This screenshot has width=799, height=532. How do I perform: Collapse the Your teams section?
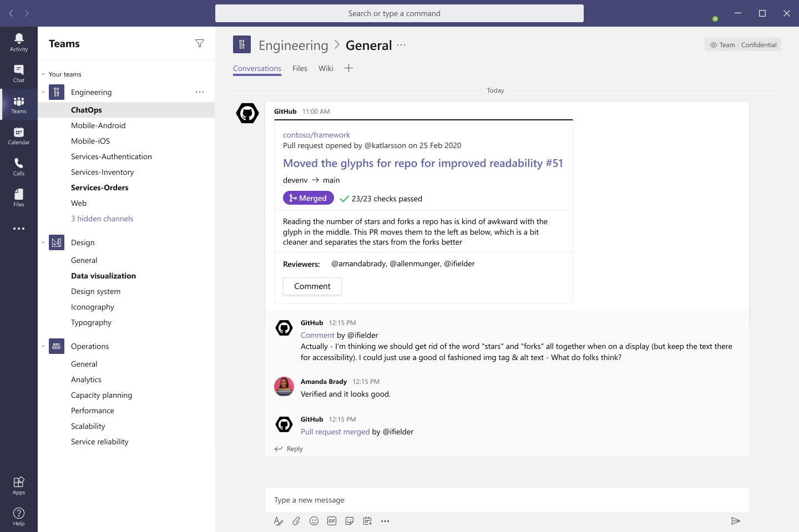tap(43, 74)
